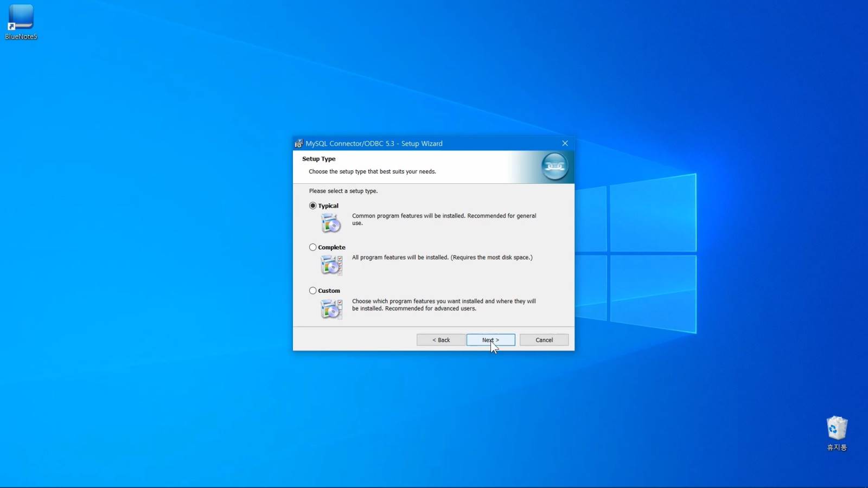
Task: Click 'All program features will be installed' description
Action: (x=442, y=258)
